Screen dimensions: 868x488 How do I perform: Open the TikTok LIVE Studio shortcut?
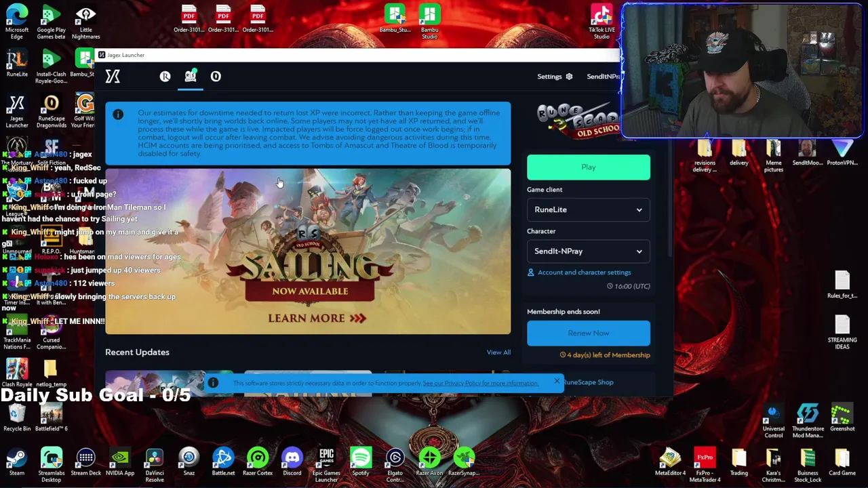tap(601, 22)
